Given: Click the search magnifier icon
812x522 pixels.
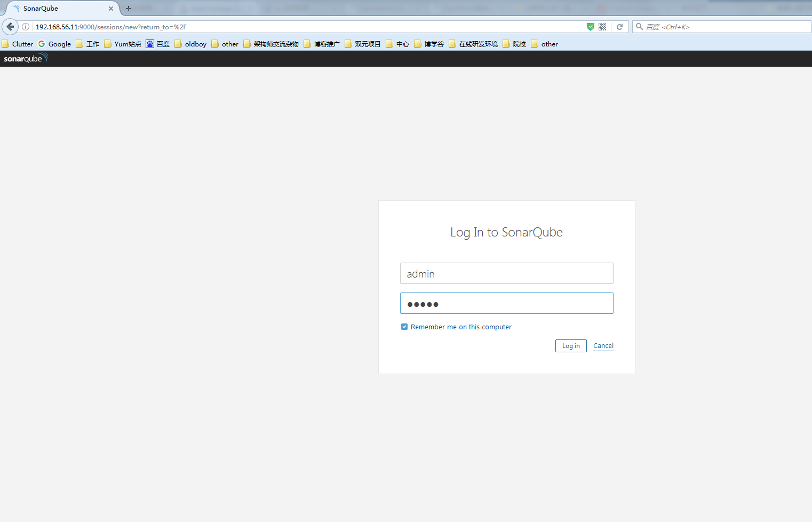Looking at the screenshot, I should 639,27.
